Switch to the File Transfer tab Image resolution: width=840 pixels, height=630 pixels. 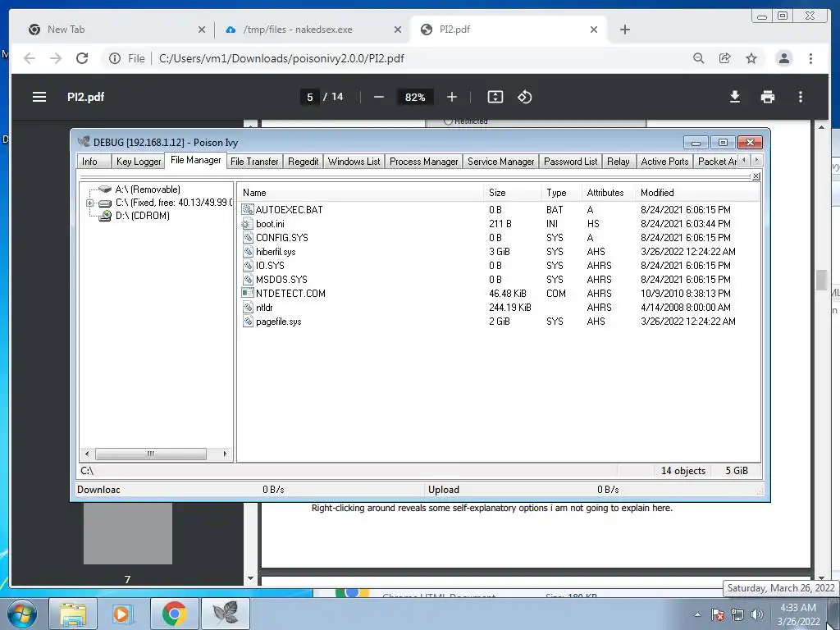[254, 162]
